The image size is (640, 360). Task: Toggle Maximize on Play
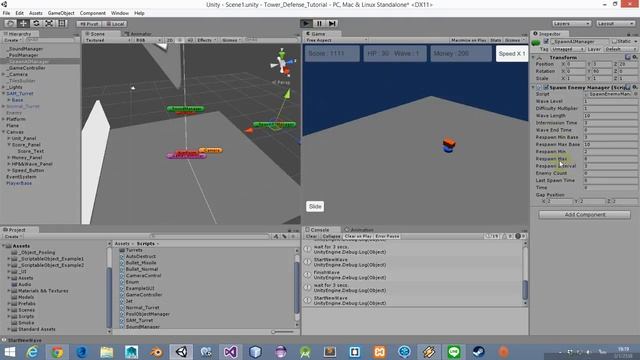pos(468,40)
